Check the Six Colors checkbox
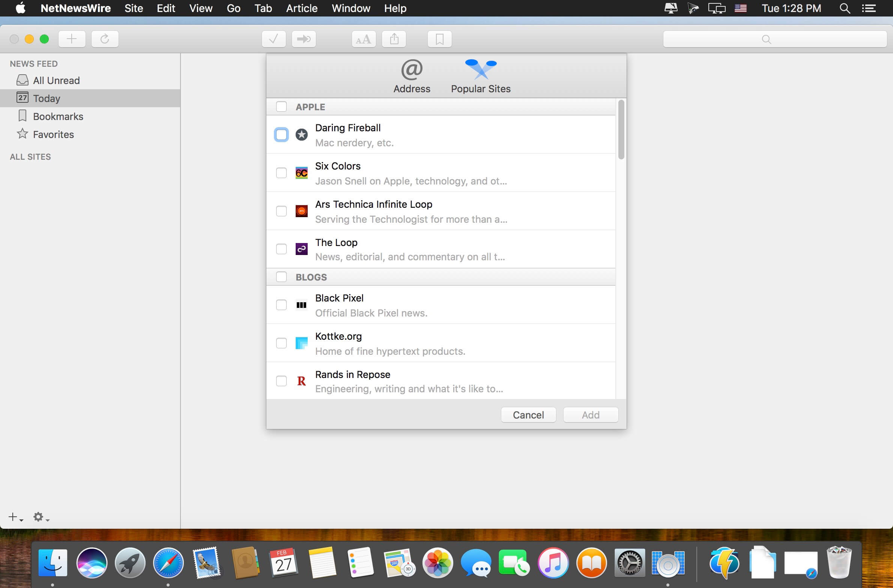The height and width of the screenshot is (588, 893). tap(281, 173)
